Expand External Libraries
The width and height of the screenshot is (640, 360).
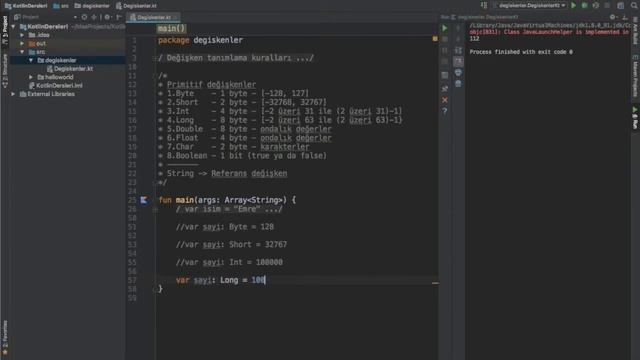click(x=13, y=94)
